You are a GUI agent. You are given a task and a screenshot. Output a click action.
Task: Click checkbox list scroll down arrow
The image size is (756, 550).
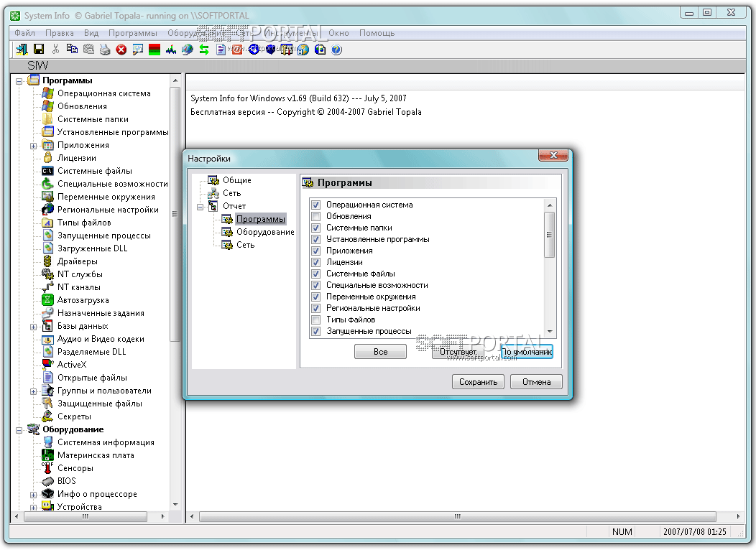(549, 332)
